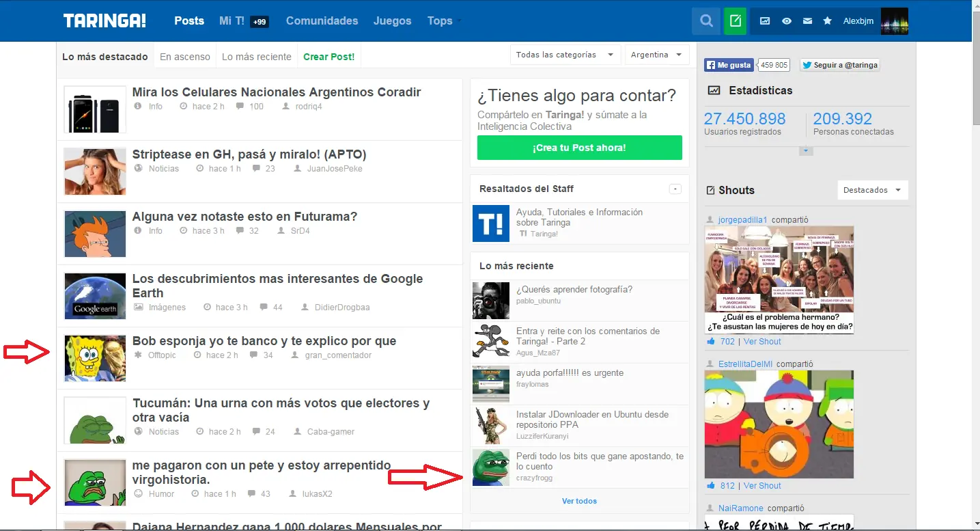Click the Alexbjm user avatar

click(x=895, y=21)
